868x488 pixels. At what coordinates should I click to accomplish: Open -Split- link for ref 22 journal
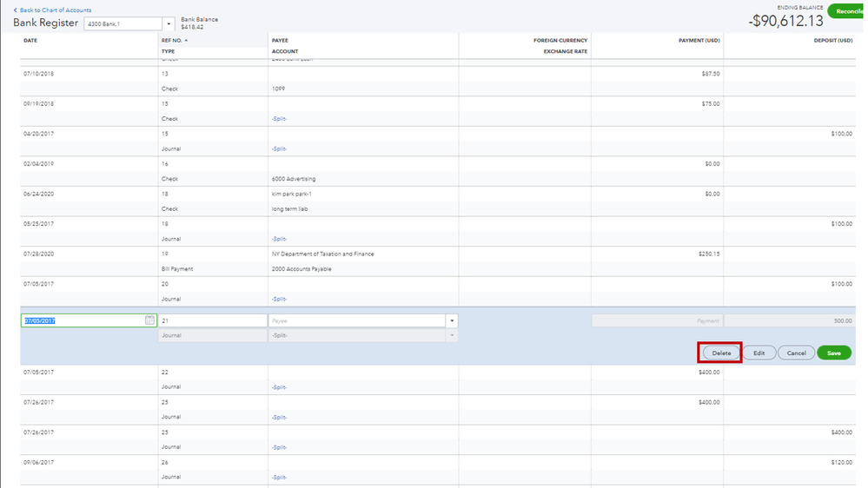[x=279, y=387]
